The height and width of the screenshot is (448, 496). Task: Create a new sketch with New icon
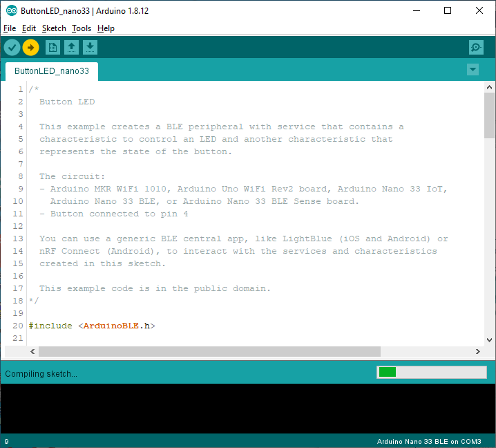53,48
